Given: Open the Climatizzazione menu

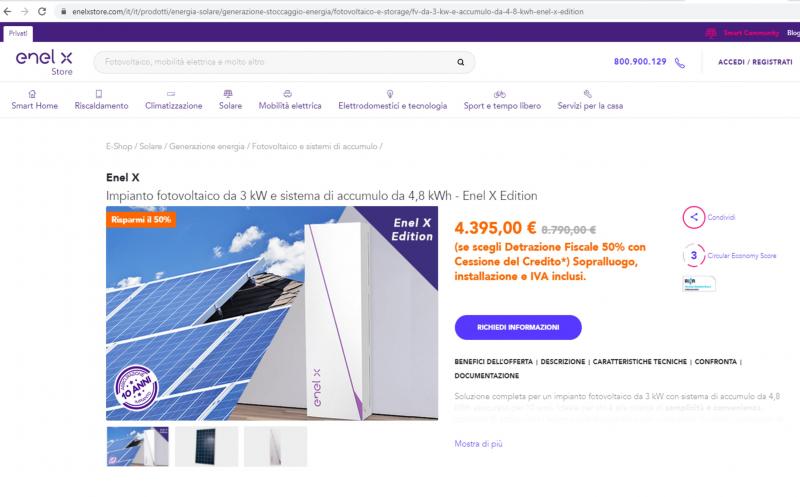Looking at the screenshot, I should pyautogui.click(x=173, y=106).
